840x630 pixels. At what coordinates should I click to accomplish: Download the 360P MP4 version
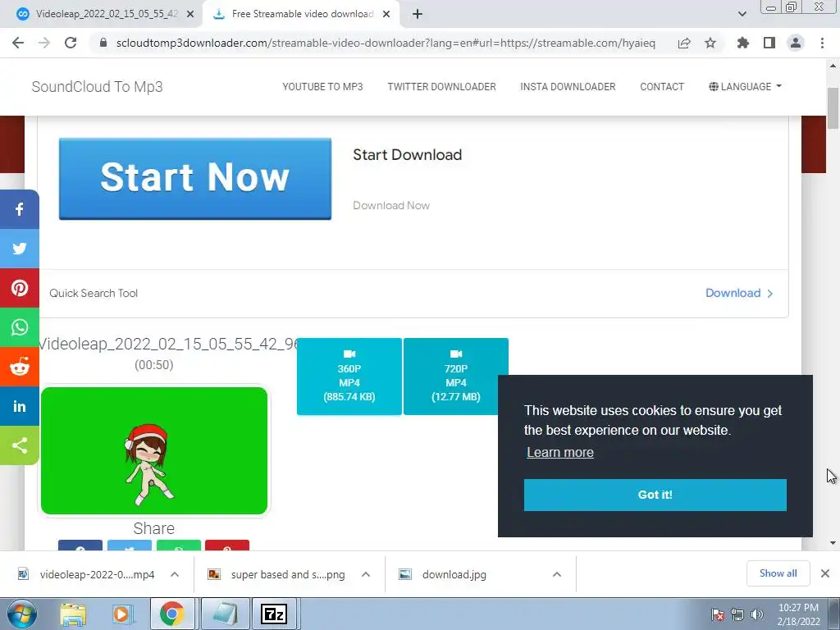tap(349, 376)
